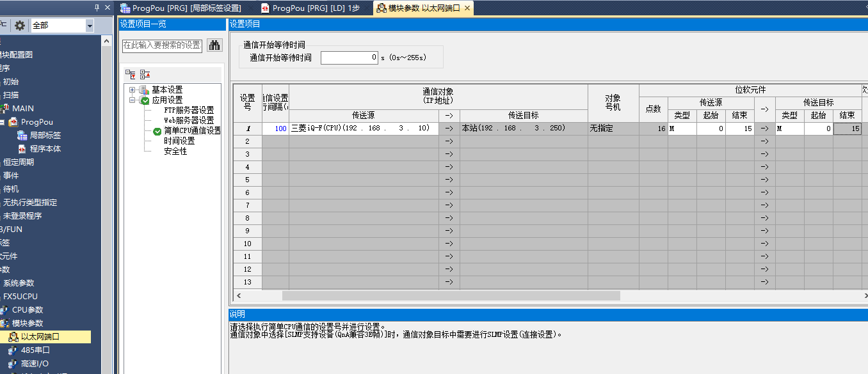868x374 pixels.
Task: Open the navigation panel gear settings
Action: (x=20, y=26)
